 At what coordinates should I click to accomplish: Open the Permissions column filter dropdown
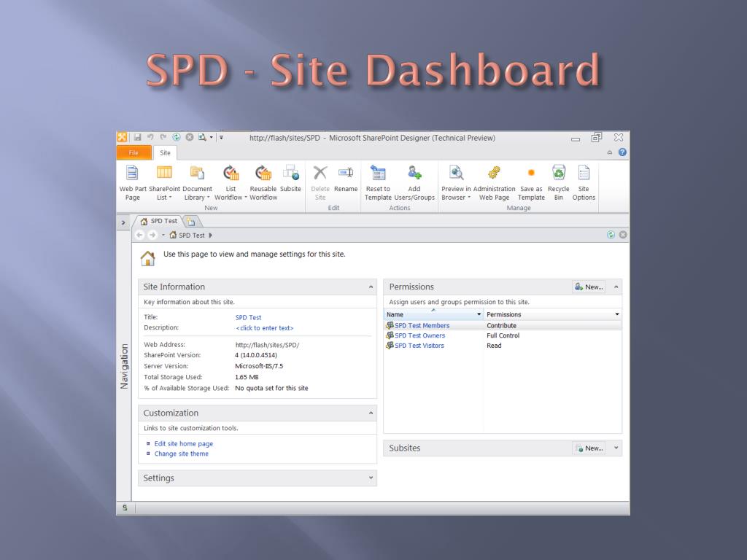point(617,314)
